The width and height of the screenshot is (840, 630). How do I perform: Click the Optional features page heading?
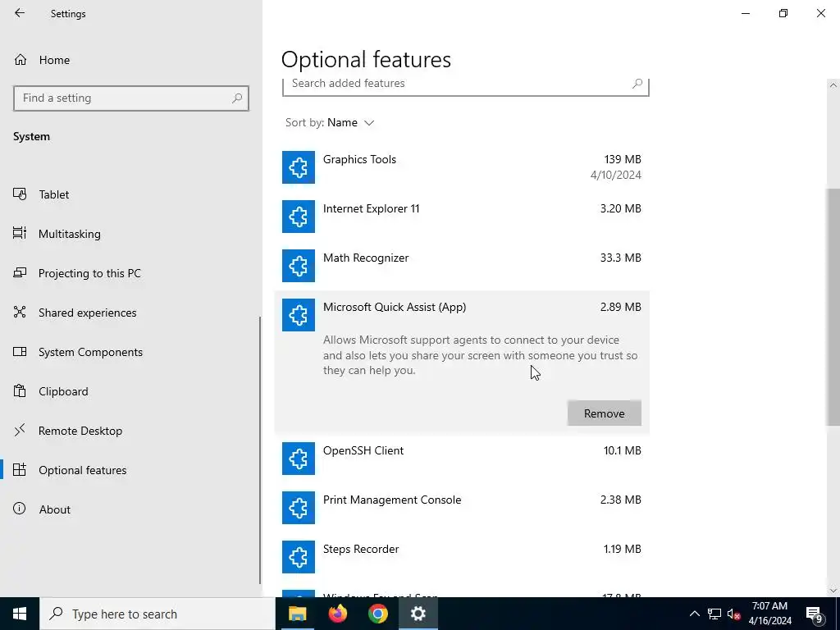[367, 59]
